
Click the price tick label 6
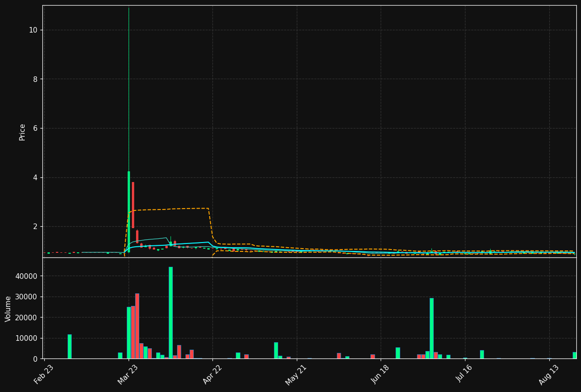pos(35,128)
